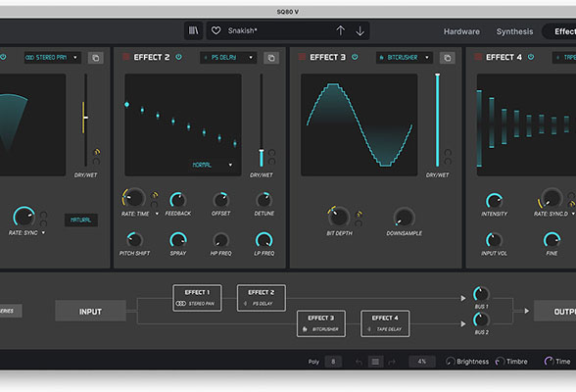Open the preset library browser icon

(x=193, y=30)
